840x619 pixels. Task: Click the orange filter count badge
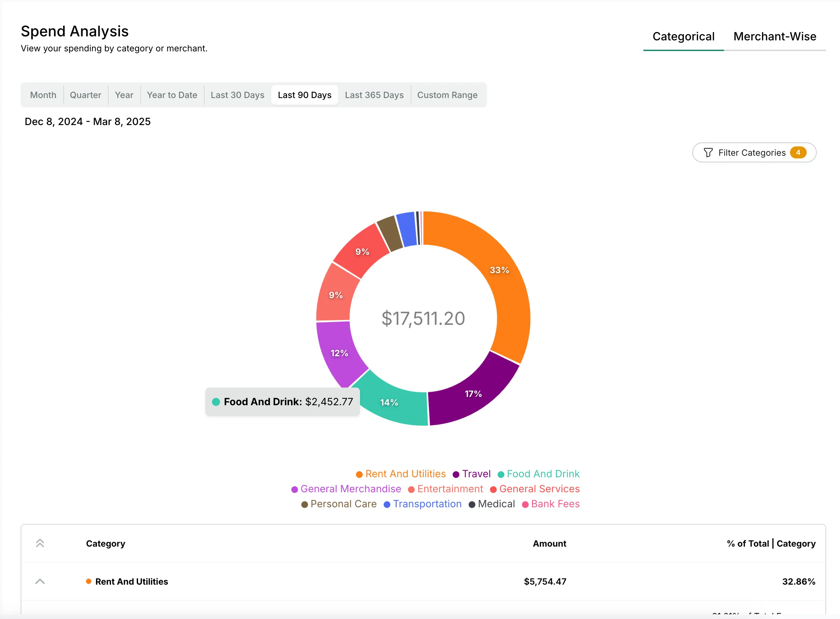tap(798, 152)
